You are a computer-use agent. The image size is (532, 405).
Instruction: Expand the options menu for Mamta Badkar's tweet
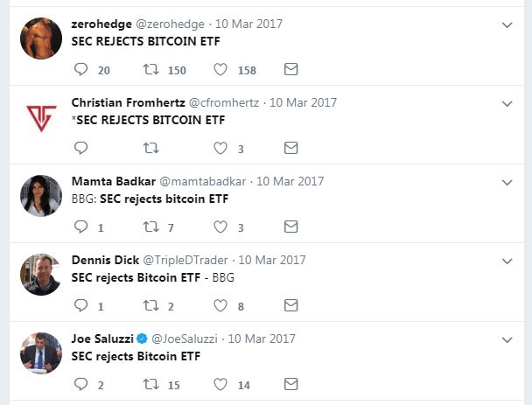pos(507,182)
